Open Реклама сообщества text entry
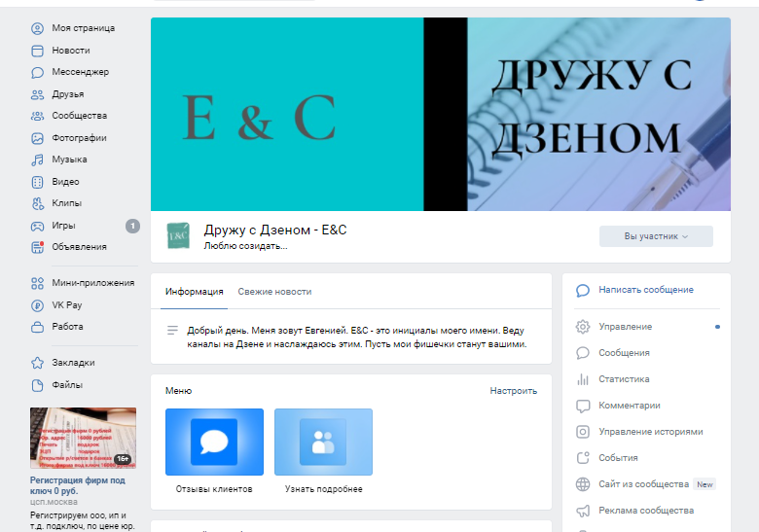 tap(646, 511)
